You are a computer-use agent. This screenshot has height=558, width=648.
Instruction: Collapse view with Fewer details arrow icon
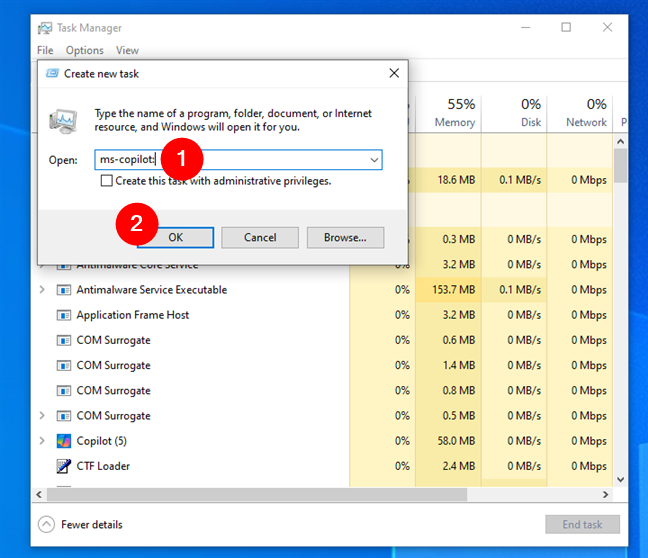pos(46,525)
